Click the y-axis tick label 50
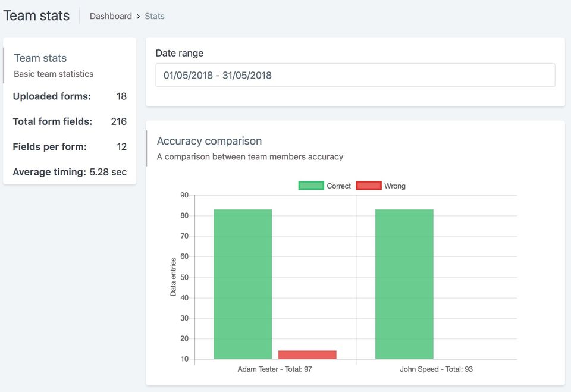 [x=184, y=277]
